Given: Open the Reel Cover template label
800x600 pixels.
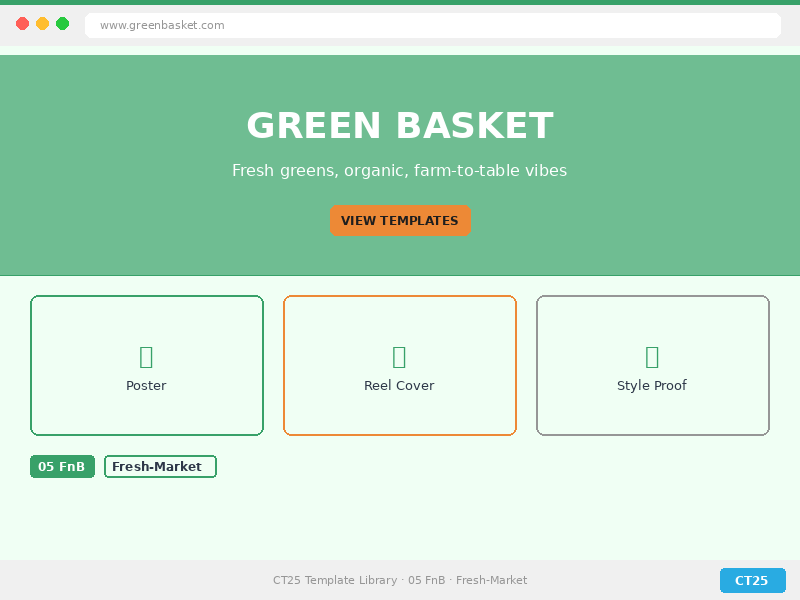Looking at the screenshot, I should click(x=399, y=386).
